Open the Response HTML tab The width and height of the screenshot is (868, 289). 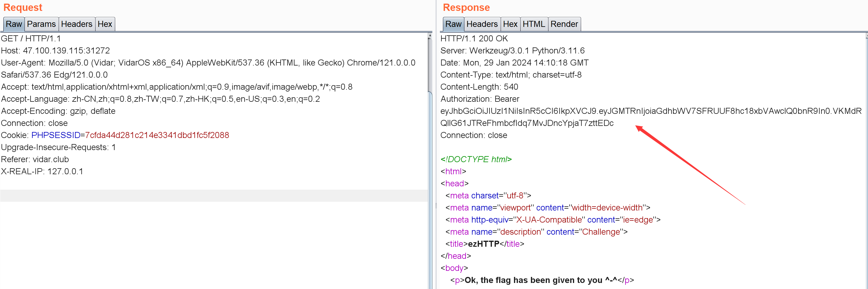[534, 24]
